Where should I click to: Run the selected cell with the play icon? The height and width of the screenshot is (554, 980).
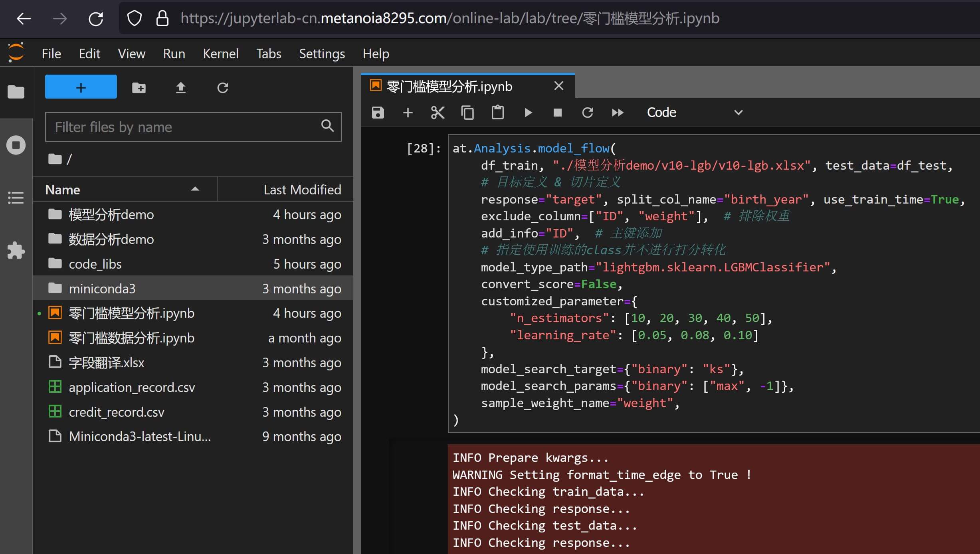528,113
